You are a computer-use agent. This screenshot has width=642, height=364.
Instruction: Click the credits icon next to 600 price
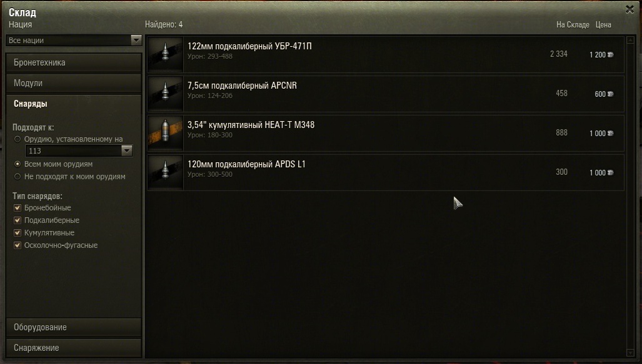611,94
